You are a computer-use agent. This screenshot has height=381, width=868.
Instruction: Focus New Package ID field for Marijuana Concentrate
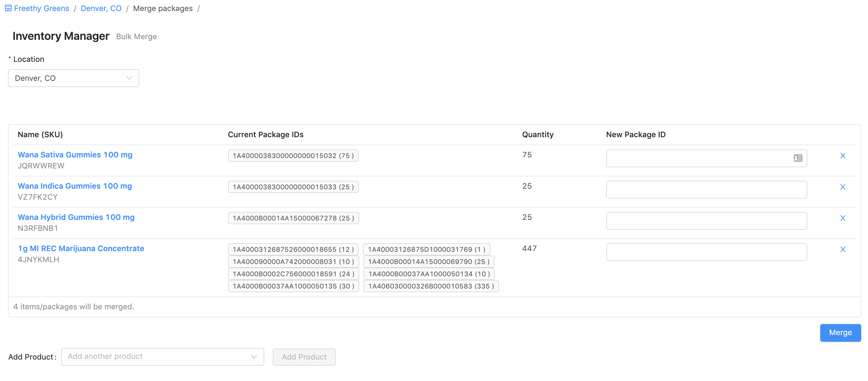click(706, 252)
